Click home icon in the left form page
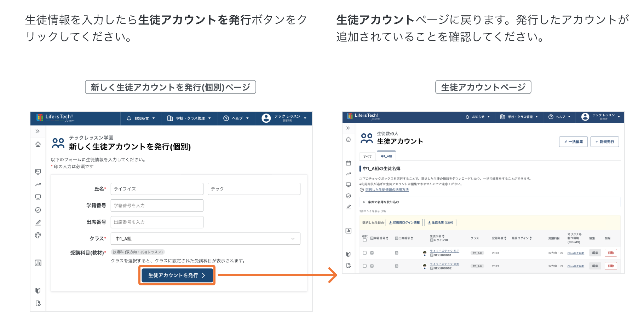The image size is (644, 314). coord(38,144)
